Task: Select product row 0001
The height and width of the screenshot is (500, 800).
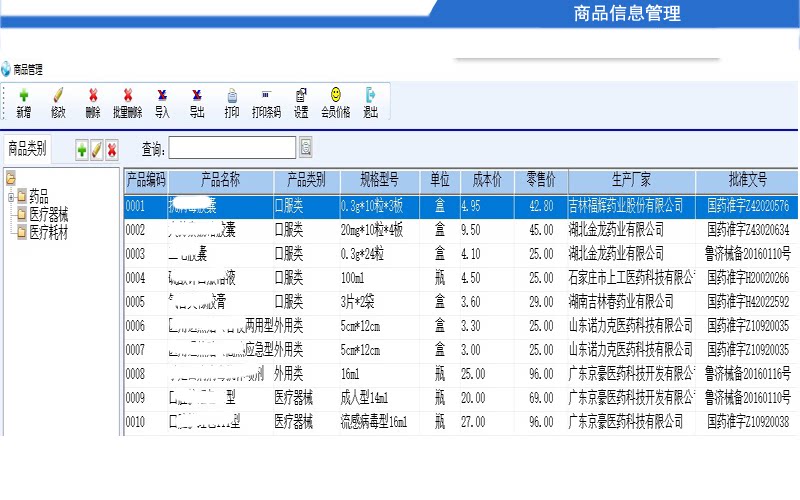Action: 461,206
